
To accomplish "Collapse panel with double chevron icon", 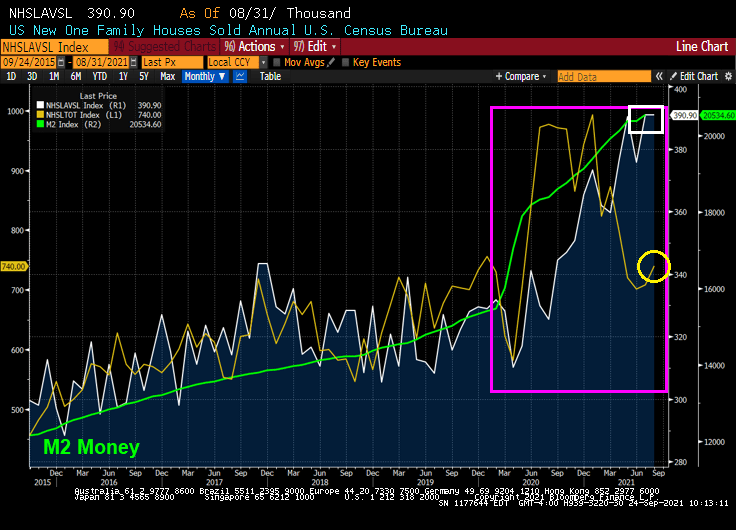I will point(659,76).
